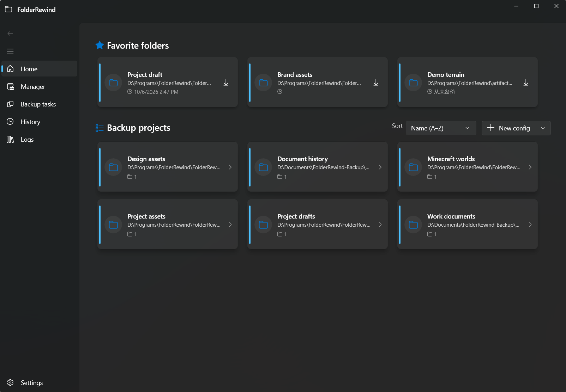Expand the arrow next to New config
The height and width of the screenshot is (392, 566).
[x=543, y=128]
